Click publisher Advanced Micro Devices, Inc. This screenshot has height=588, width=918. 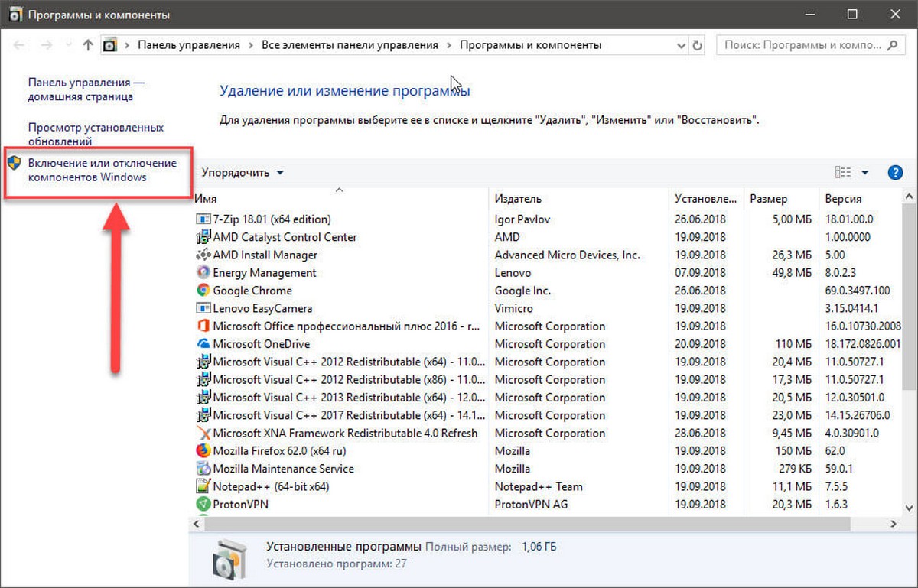(567, 255)
